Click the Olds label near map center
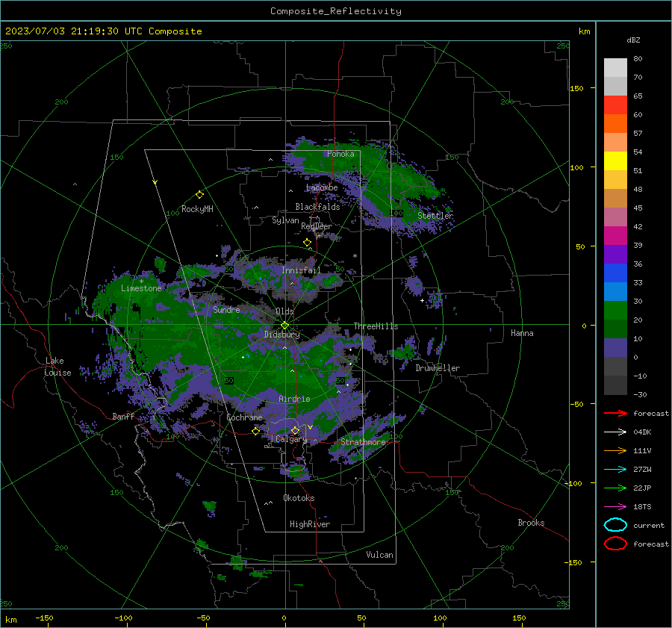Viewport: 672px width, 628px height. [284, 311]
